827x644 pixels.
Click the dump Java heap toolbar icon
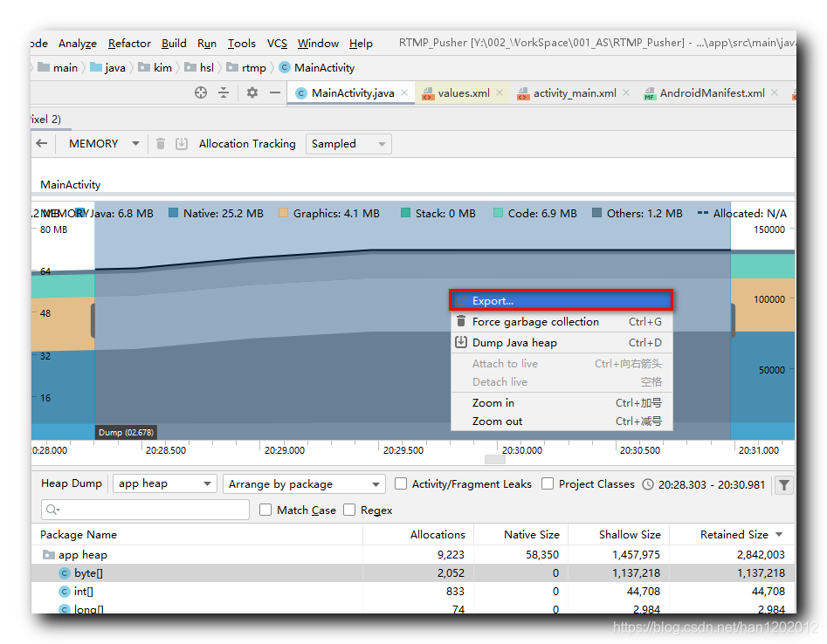[182, 143]
